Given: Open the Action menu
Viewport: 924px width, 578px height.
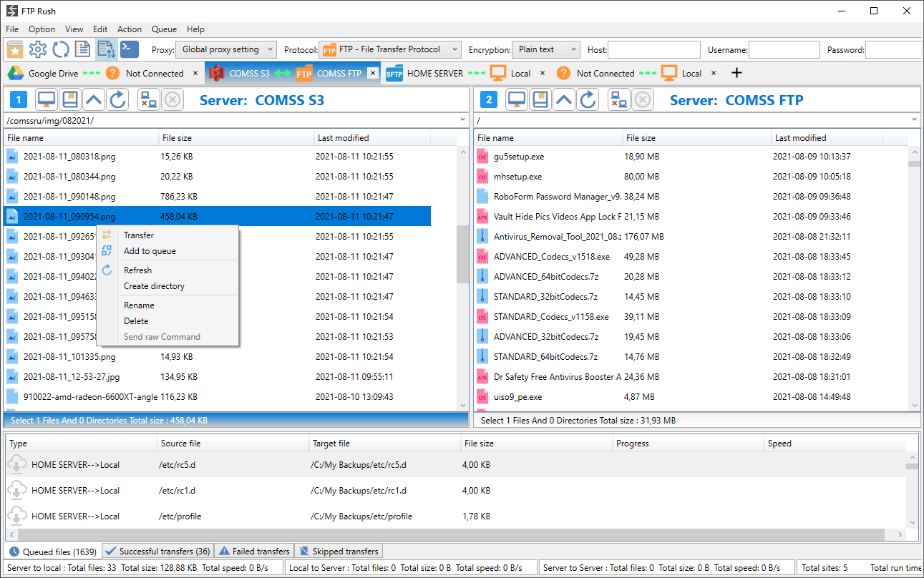Looking at the screenshot, I should tap(130, 29).
